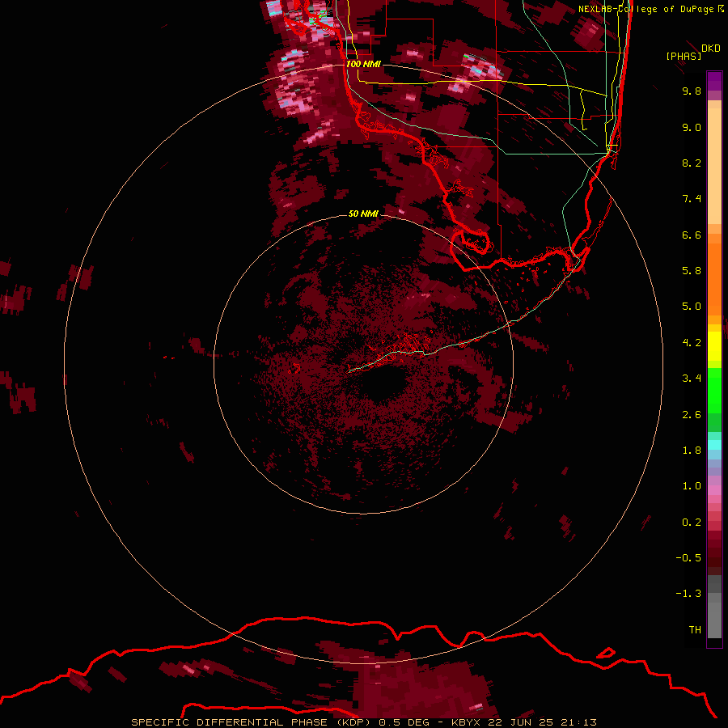This screenshot has height=728, width=728.
Task: Click the purple top segment of the color bar
Action: tap(714, 81)
